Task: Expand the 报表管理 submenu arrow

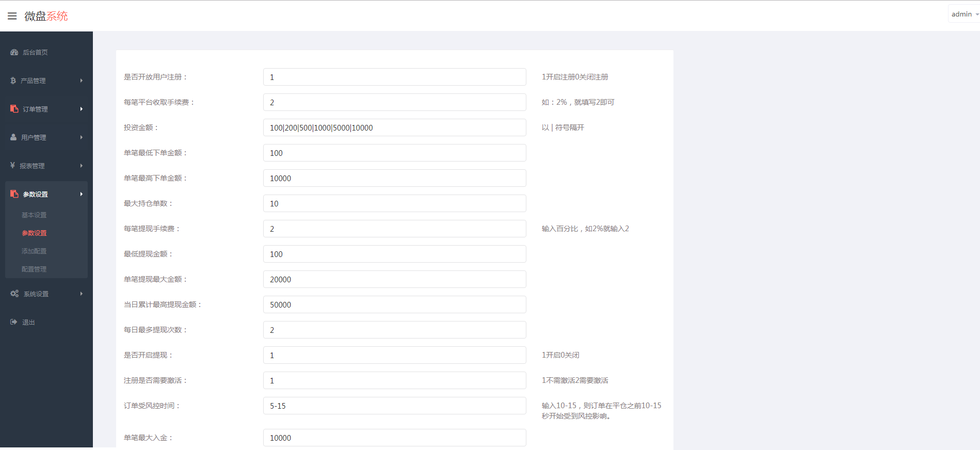Action: point(82,166)
